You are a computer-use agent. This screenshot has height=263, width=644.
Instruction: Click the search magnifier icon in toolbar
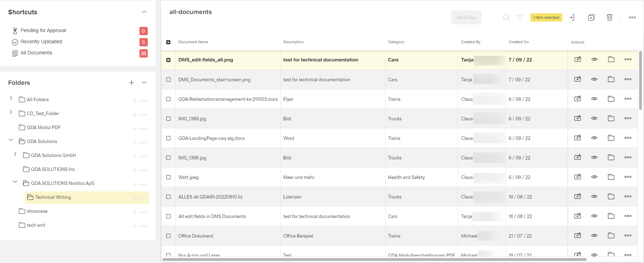(506, 17)
